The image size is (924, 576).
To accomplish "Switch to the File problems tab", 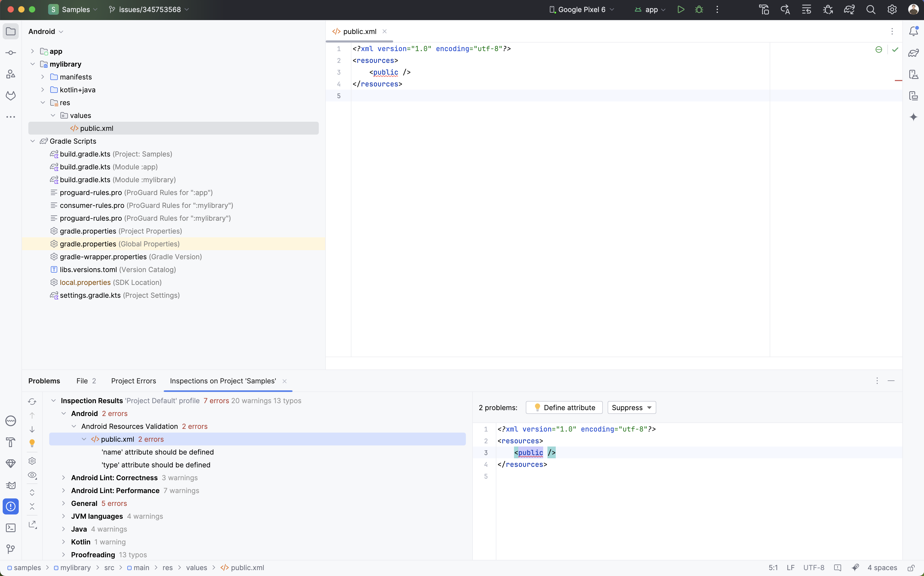I will click(86, 381).
